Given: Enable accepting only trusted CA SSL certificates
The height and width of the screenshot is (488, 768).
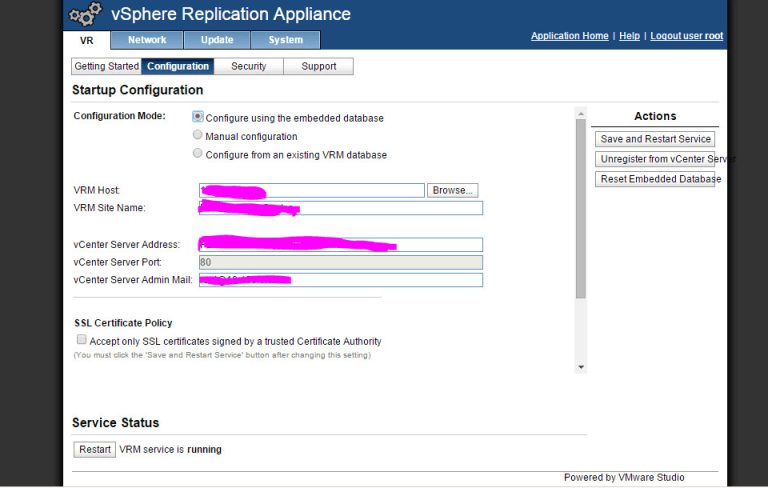Looking at the screenshot, I should pos(82,340).
